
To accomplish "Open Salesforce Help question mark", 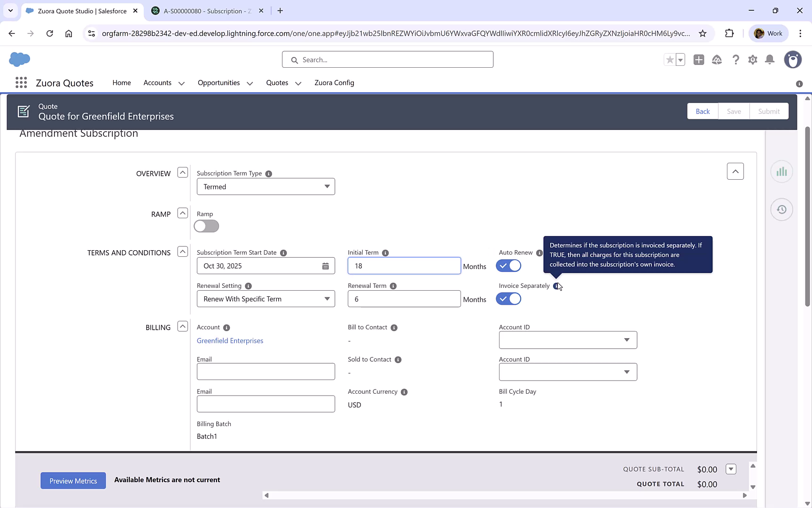I will pyautogui.click(x=736, y=60).
